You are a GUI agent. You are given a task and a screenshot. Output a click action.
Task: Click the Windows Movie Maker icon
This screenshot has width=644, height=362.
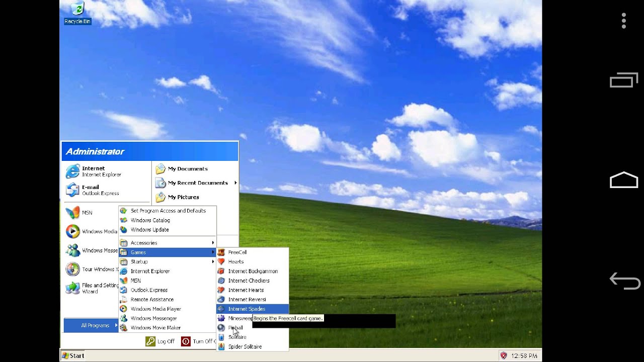tap(123, 328)
